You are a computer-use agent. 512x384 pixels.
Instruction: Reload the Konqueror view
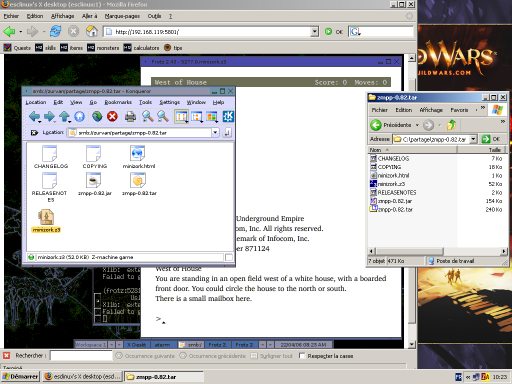97,116
